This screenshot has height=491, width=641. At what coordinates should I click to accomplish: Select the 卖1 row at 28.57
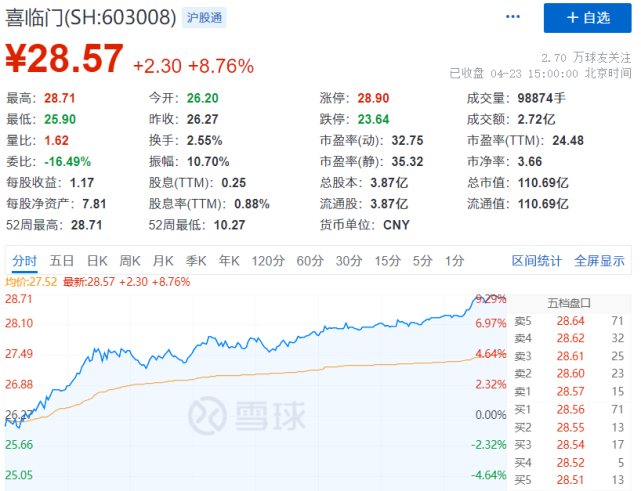click(569, 392)
